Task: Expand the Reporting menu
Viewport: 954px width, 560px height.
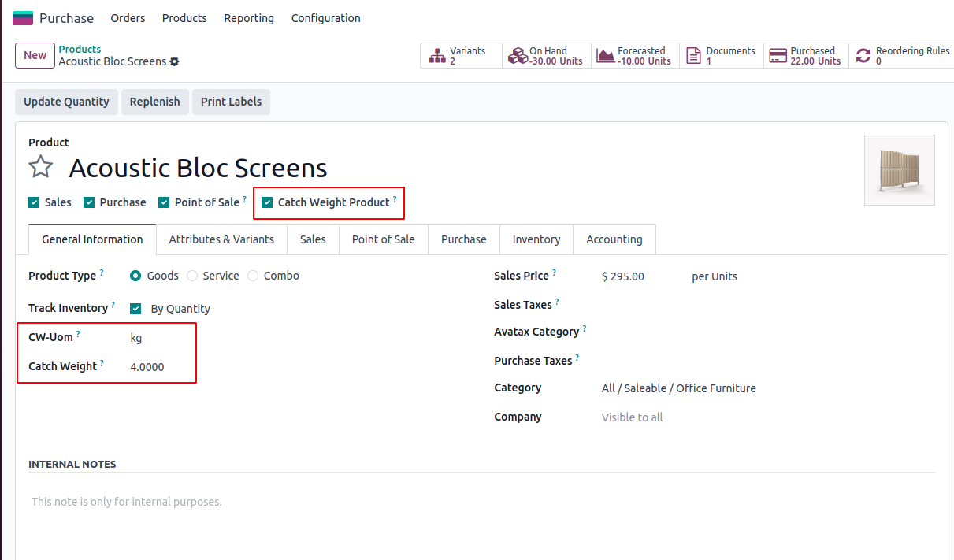Action: tap(249, 18)
